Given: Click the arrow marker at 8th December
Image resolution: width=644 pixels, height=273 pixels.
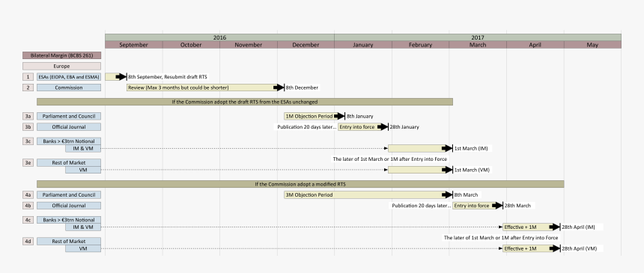Looking at the screenshot, I should pyautogui.click(x=279, y=88).
